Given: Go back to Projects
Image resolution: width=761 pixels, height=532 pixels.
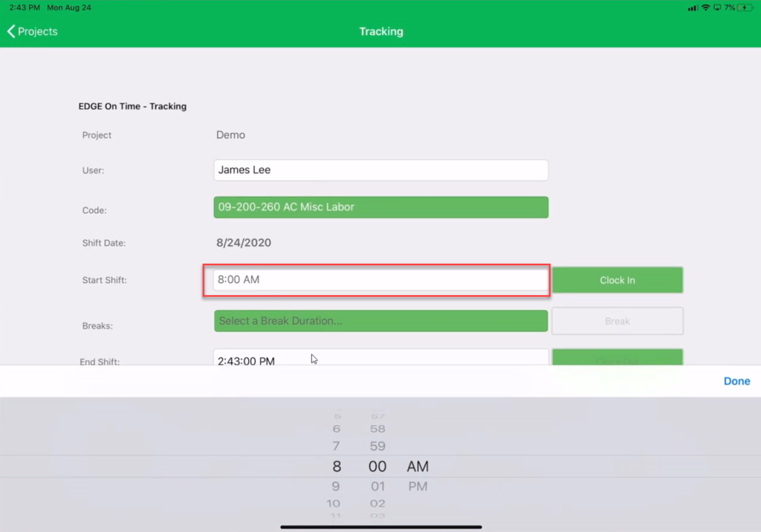Looking at the screenshot, I should pyautogui.click(x=37, y=31).
